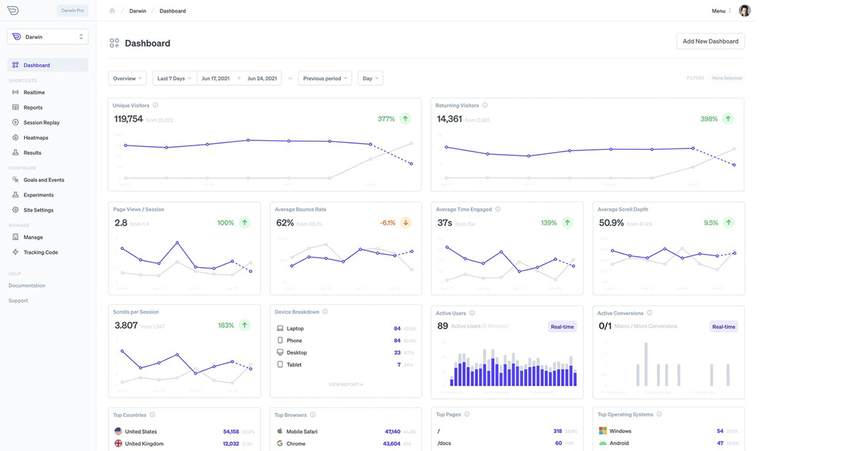Open the Documentation link
Screen dimensions: 868x451
click(x=27, y=286)
